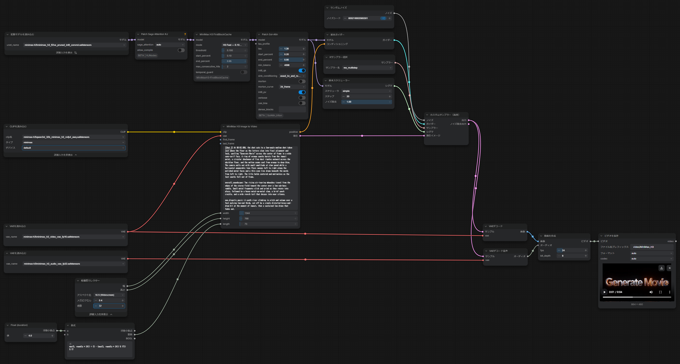
Task: Open the preview video's three-dot options menu
Action: click(670, 292)
